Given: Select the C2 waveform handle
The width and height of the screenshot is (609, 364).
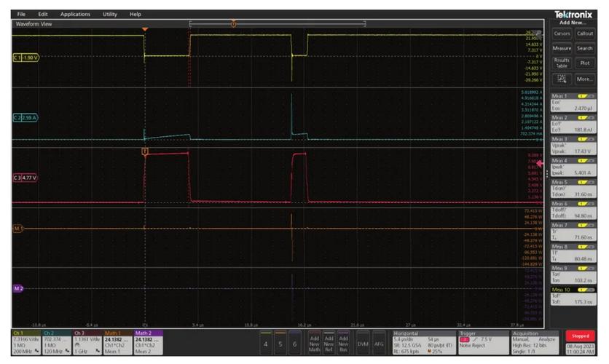Looking at the screenshot, I should [25, 118].
